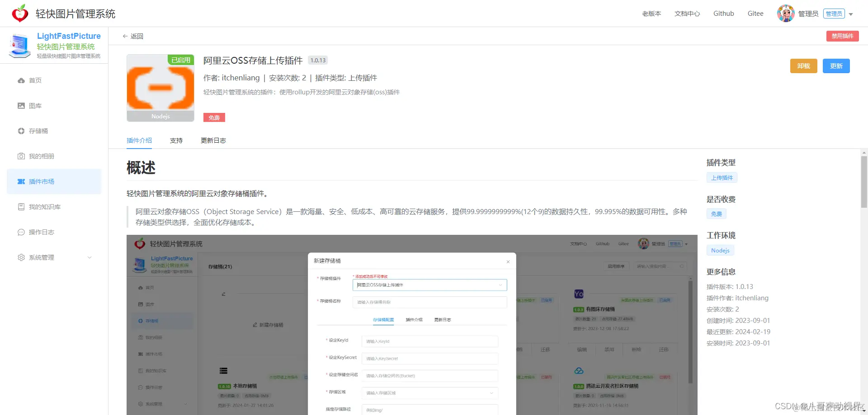Click the 管理员 role badge in header
Viewport: 868px width, 415px height.
pyautogui.click(x=834, y=14)
